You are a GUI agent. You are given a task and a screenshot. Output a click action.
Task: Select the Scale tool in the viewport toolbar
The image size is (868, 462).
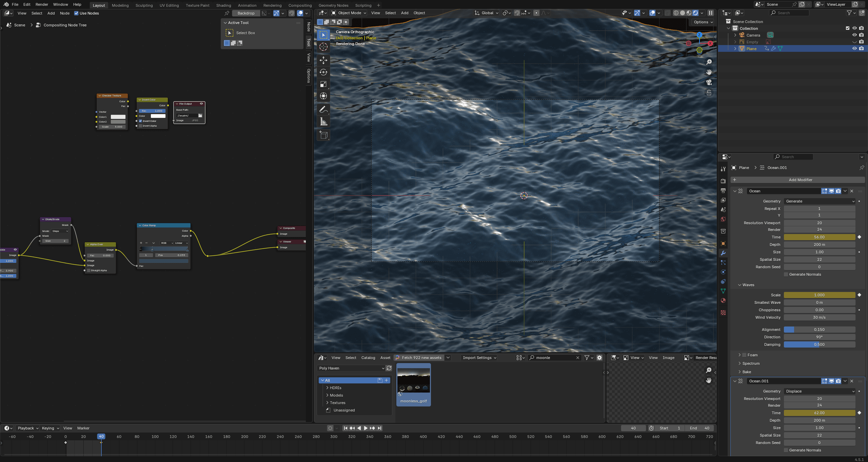pyautogui.click(x=323, y=84)
